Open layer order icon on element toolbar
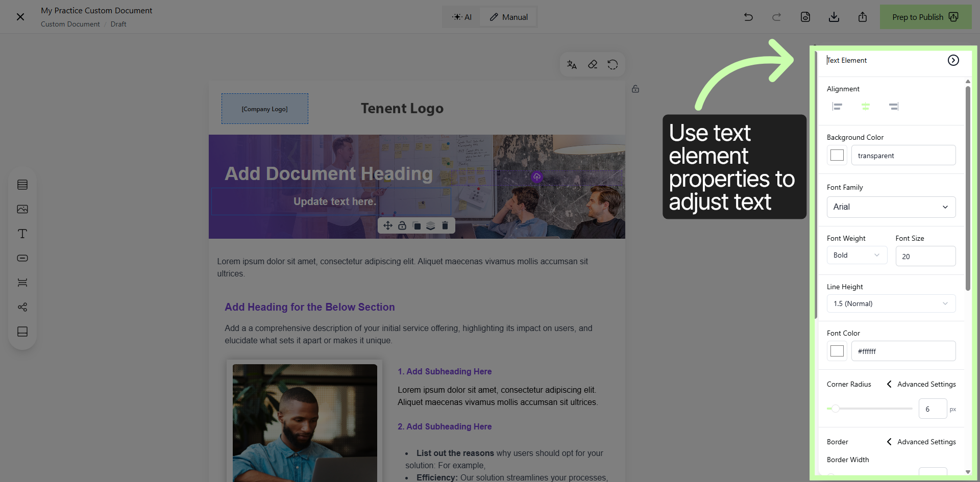The width and height of the screenshot is (980, 482). click(431, 225)
